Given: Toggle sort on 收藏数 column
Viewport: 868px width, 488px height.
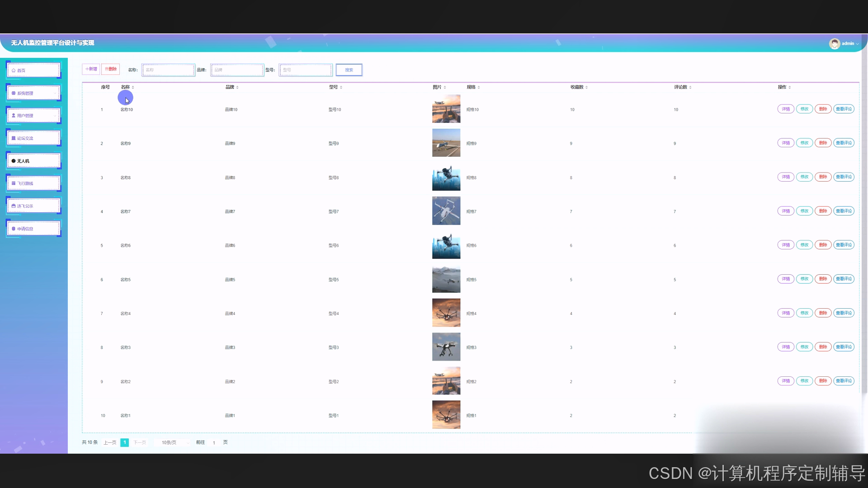Looking at the screenshot, I should 587,87.
